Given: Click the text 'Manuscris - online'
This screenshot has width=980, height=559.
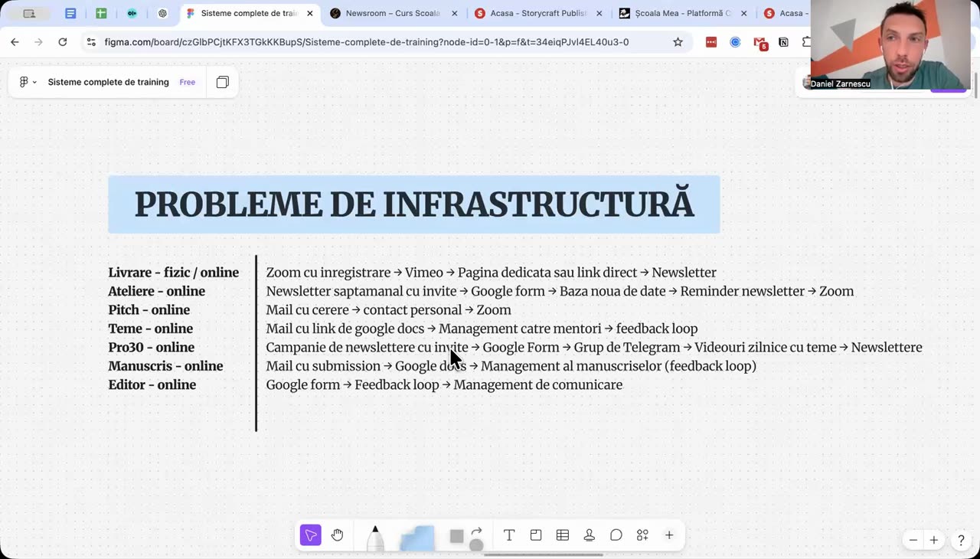Looking at the screenshot, I should click(x=166, y=366).
